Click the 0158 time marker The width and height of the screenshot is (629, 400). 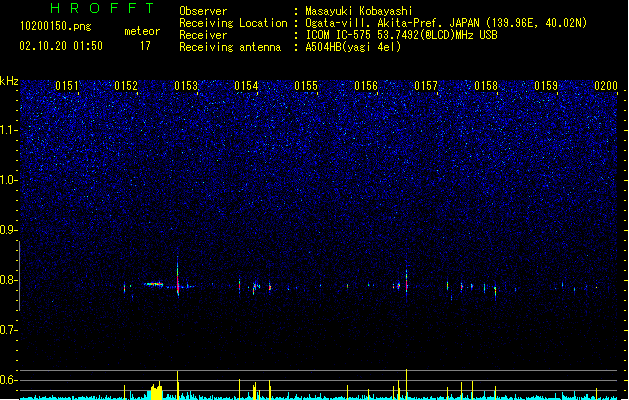(486, 86)
